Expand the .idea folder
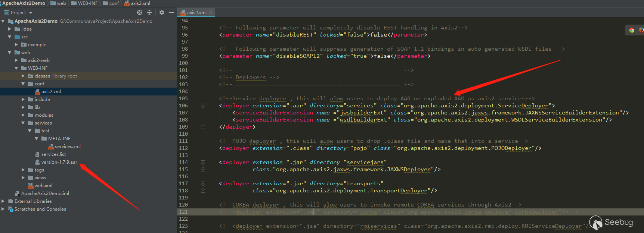Screen dimensions: 644x233 tap(10, 29)
